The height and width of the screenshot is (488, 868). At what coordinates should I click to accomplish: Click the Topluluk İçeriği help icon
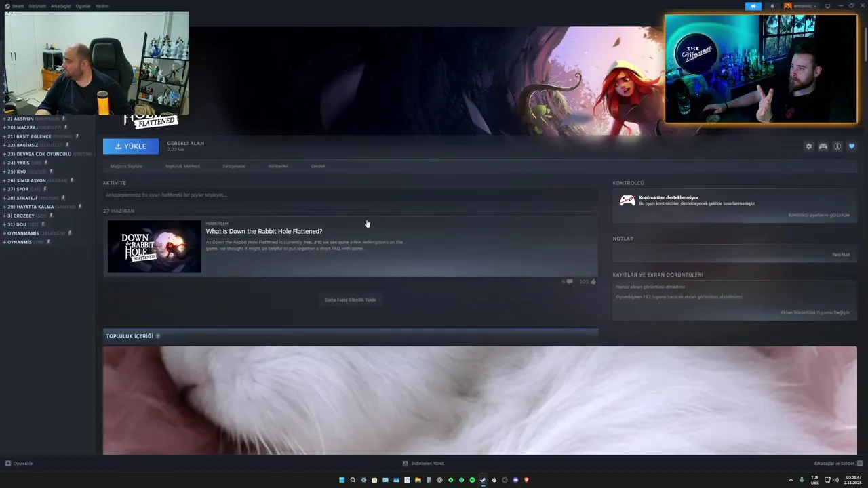coord(158,336)
